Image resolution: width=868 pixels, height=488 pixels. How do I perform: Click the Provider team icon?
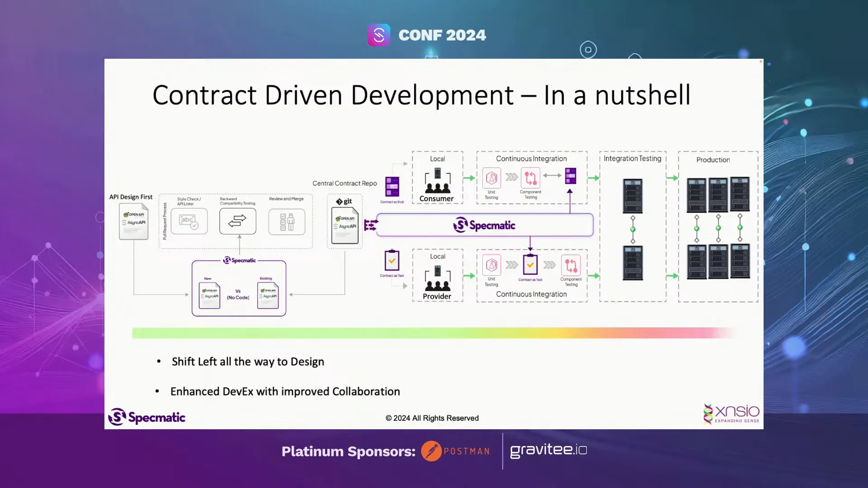(437, 278)
